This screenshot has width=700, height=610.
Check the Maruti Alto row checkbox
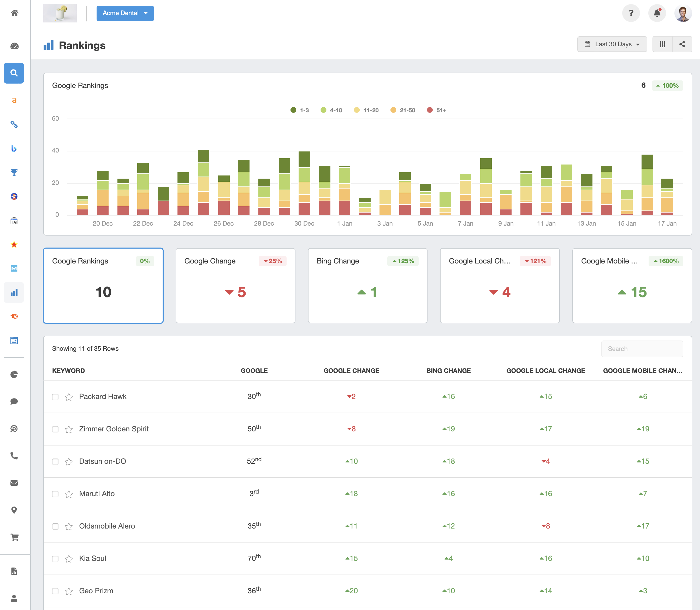[x=55, y=494]
